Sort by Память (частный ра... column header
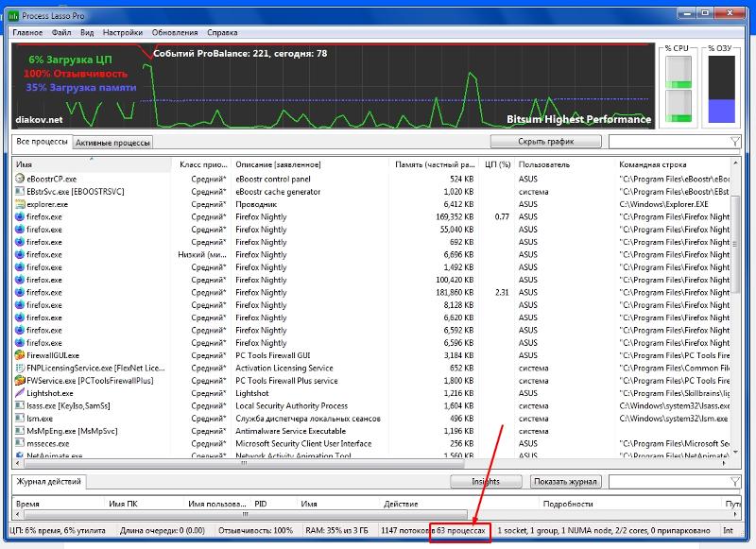This screenshot has width=756, height=549. point(435,164)
